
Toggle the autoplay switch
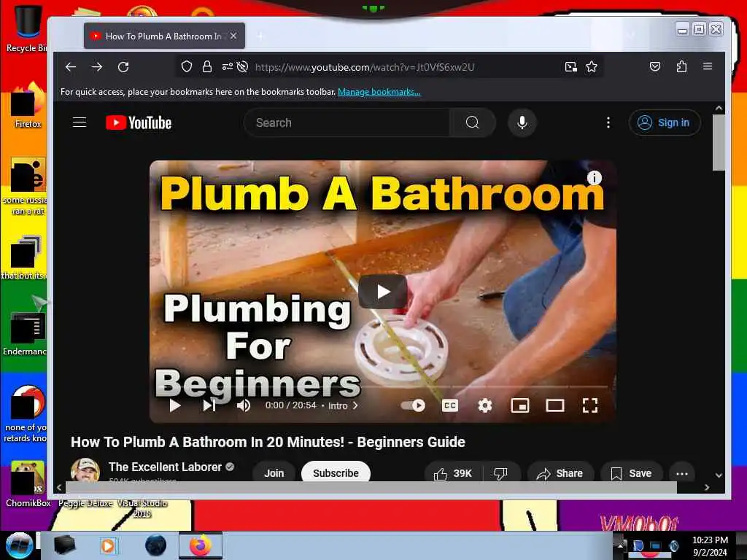pos(413,405)
